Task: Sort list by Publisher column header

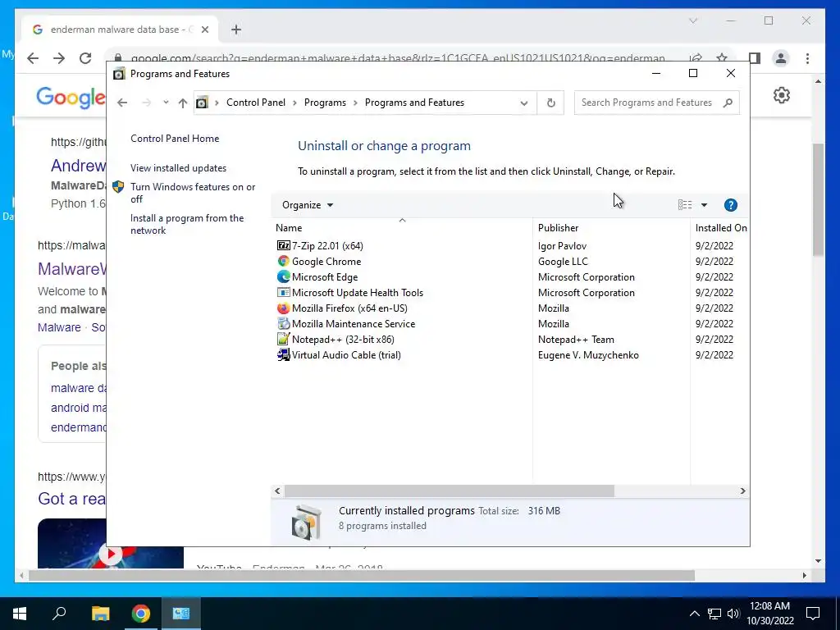Action: coord(611,228)
